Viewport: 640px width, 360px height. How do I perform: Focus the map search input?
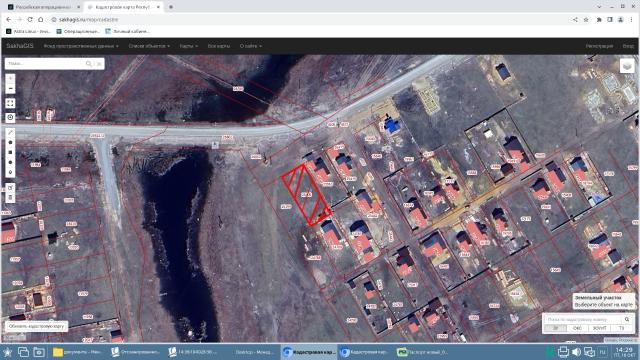tap(45, 64)
